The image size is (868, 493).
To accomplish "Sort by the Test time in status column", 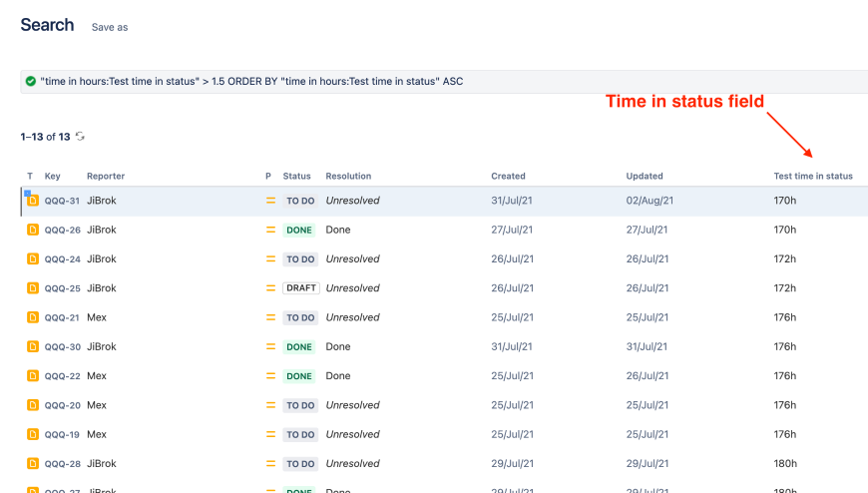I will [813, 176].
